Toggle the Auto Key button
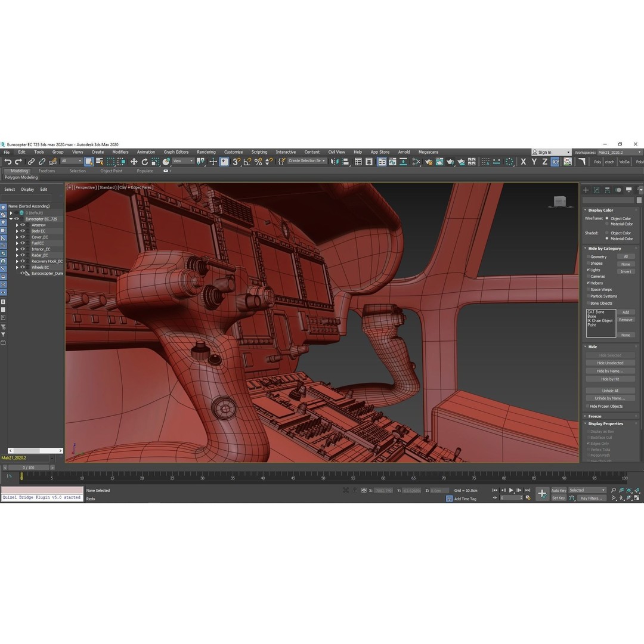Screen dimensions: 644x644 [559, 490]
